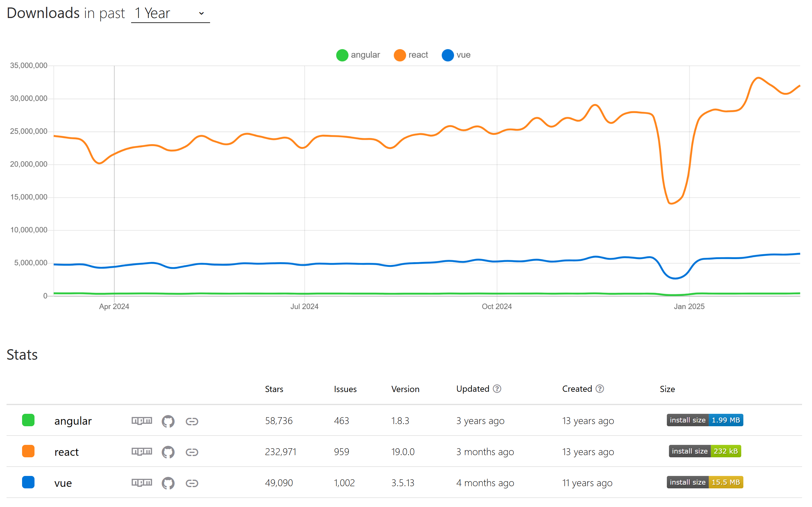The height and width of the screenshot is (507, 812).
Task: Select angular issues count 463
Action: [342, 421]
